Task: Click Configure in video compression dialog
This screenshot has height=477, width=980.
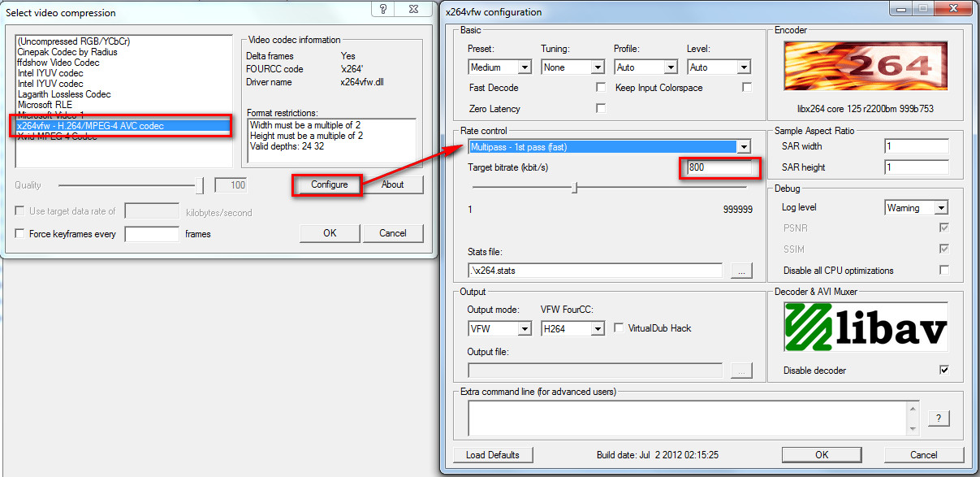Action: point(330,184)
